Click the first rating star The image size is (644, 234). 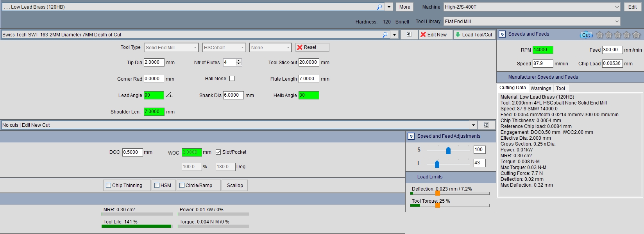[599, 35]
